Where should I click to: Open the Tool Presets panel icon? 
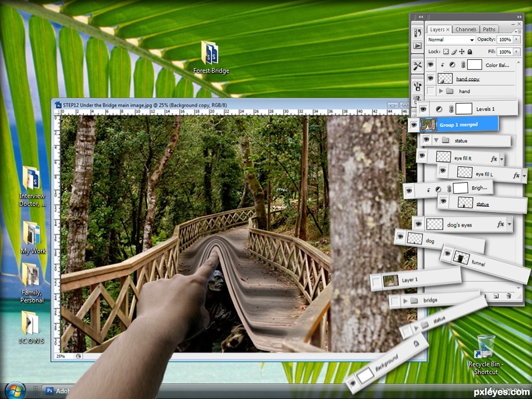point(418,66)
